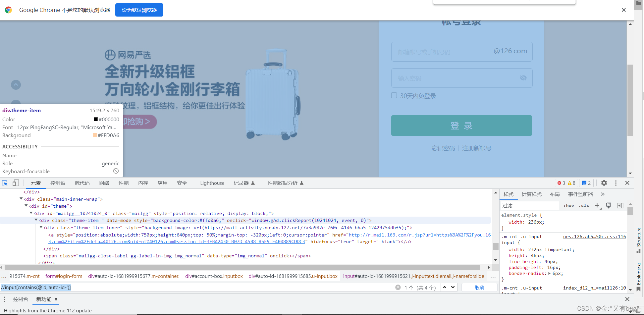Click the email account input field
Screen dimensions: 644x315
coord(462,52)
